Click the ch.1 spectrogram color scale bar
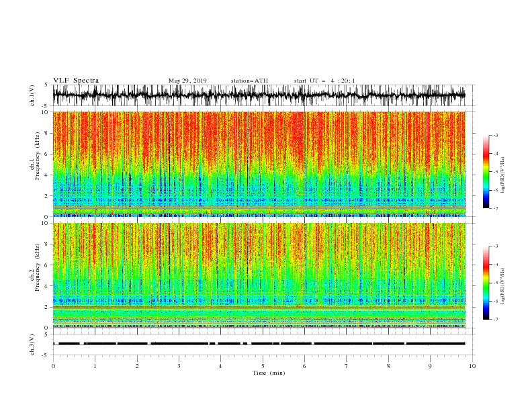532x411 pixels. coord(486,172)
